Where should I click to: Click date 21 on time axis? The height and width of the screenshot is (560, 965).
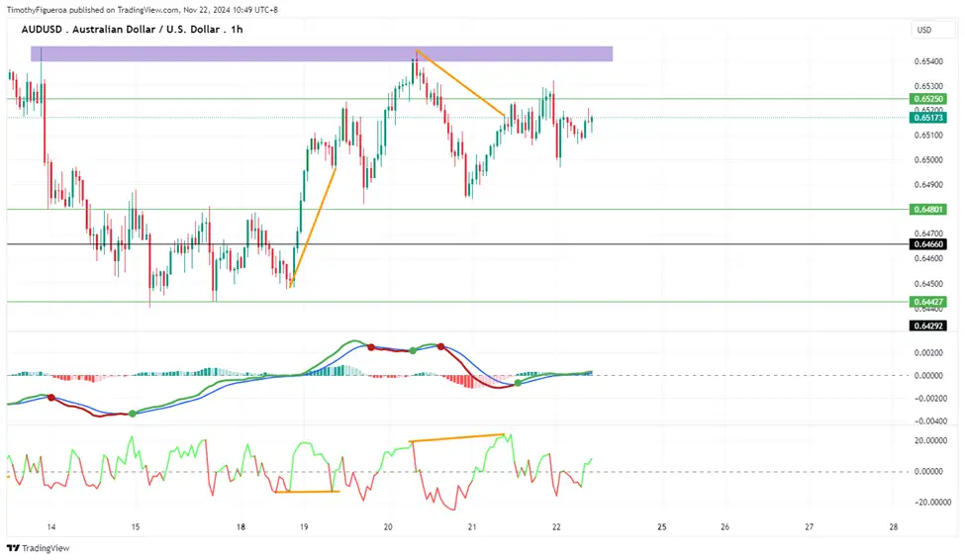point(472,526)
